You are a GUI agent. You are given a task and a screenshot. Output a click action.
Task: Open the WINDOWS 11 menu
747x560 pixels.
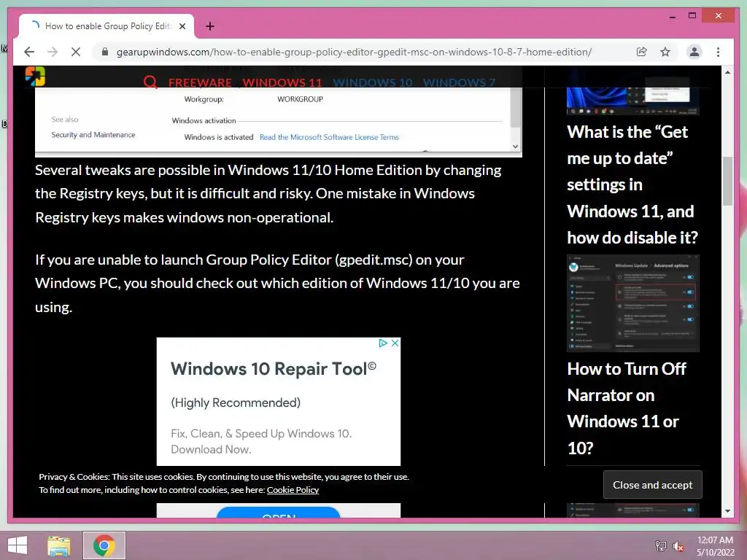[282, 82]
